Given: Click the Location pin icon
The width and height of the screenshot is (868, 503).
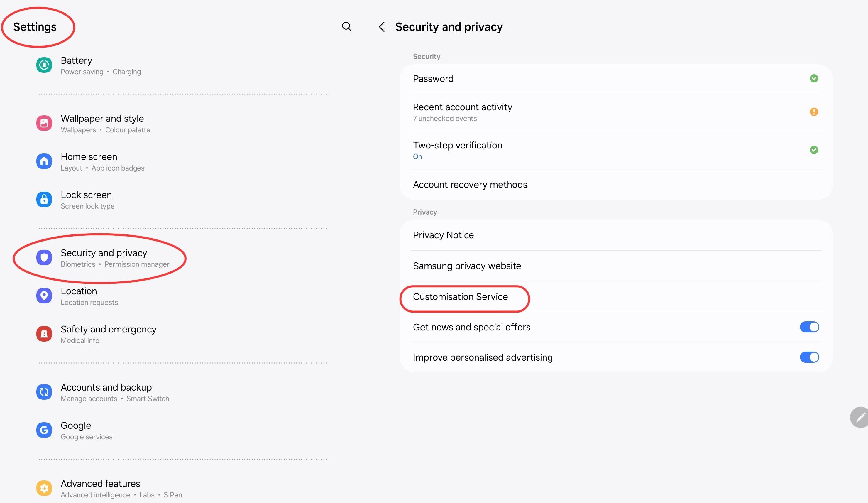Looking at the screenshot, I should [x=44, y=295].
